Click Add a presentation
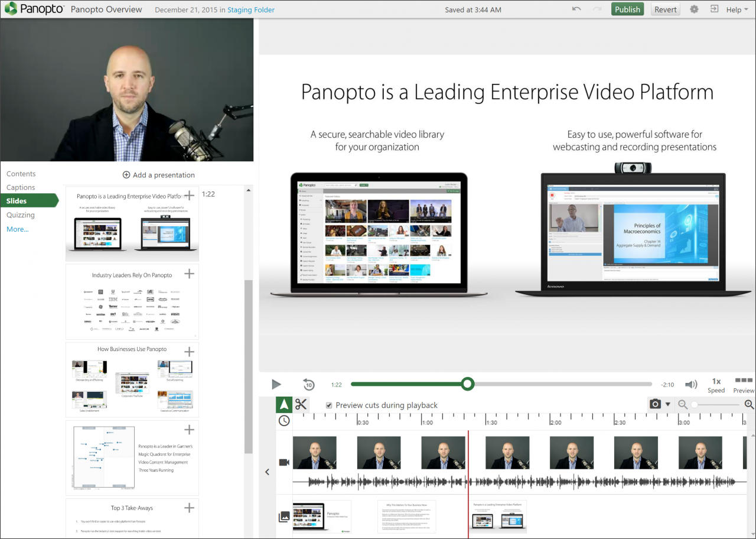Screen dimensions: 756x539 (158, 175)
